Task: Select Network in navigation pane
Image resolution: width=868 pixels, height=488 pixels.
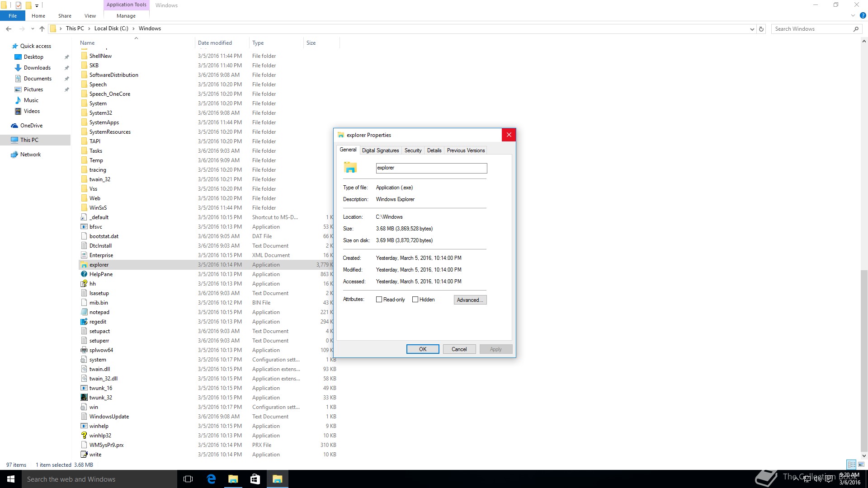Action: pos(30,155)
